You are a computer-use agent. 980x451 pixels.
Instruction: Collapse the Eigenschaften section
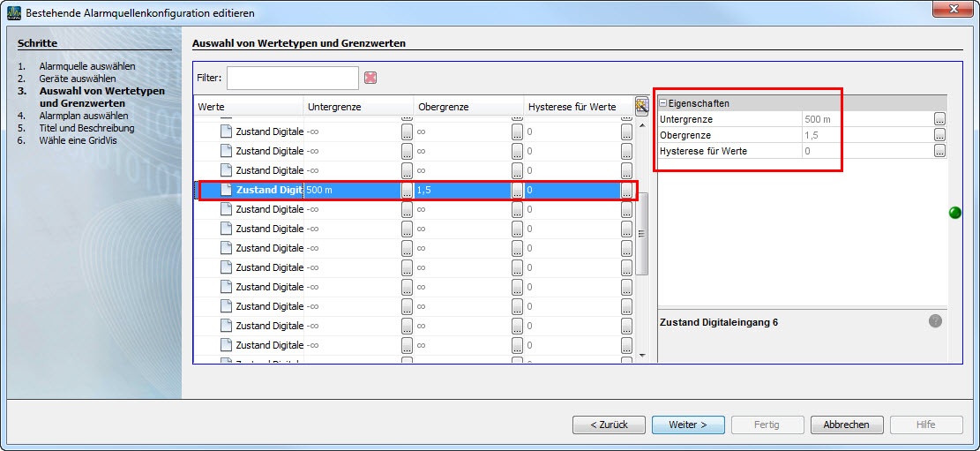[663, 103]
